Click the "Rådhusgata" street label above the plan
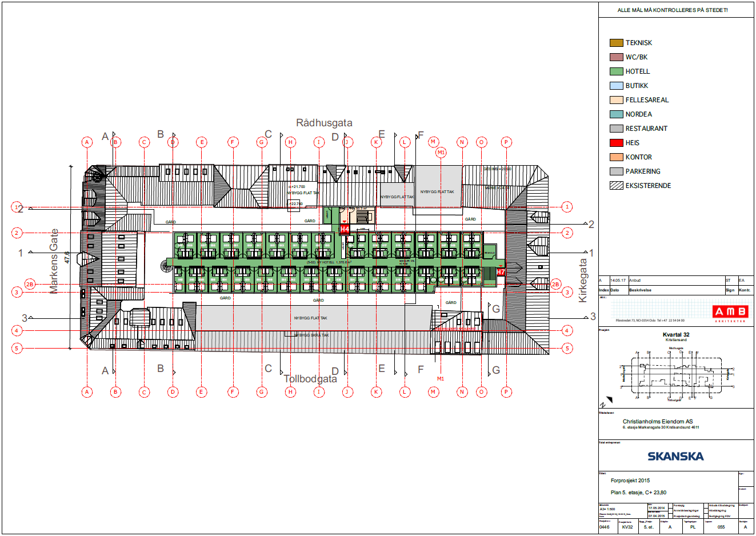The width and height of the screenshot is (756, 536). click(x=324, y=123)
